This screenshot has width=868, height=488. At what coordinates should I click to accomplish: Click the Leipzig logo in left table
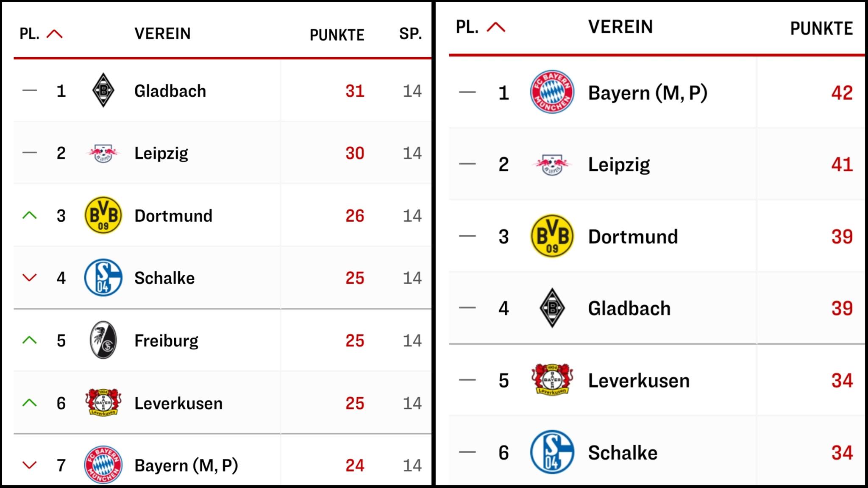tap(103, 153)
